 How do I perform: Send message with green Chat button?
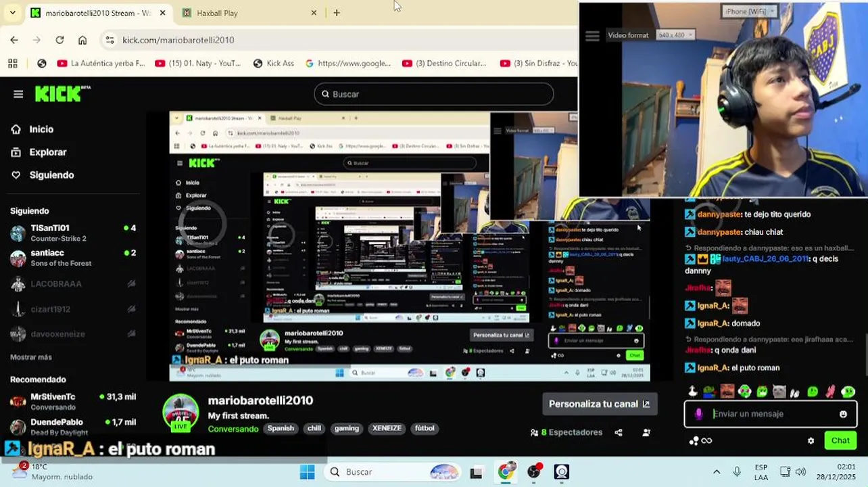pyautogui.click(x=840, y=440)
